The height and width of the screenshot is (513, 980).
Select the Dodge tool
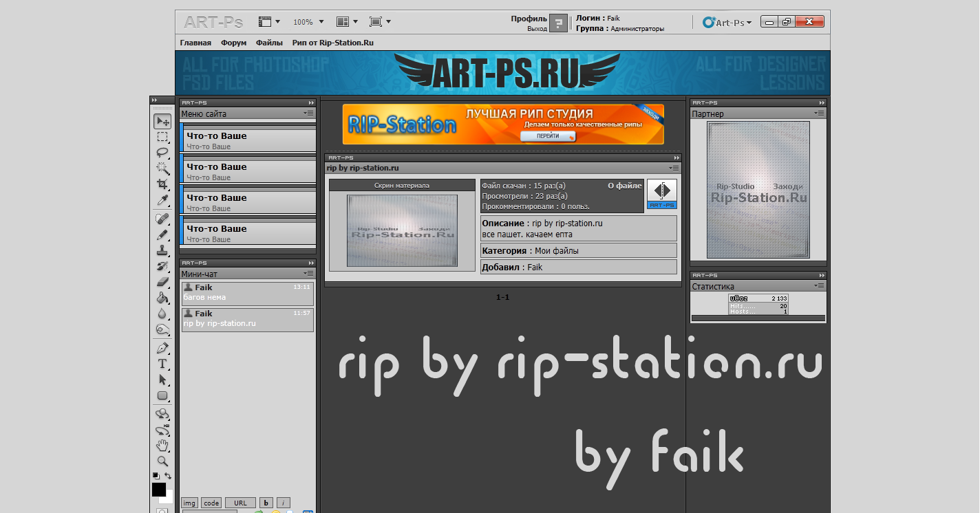click(162, 329)
